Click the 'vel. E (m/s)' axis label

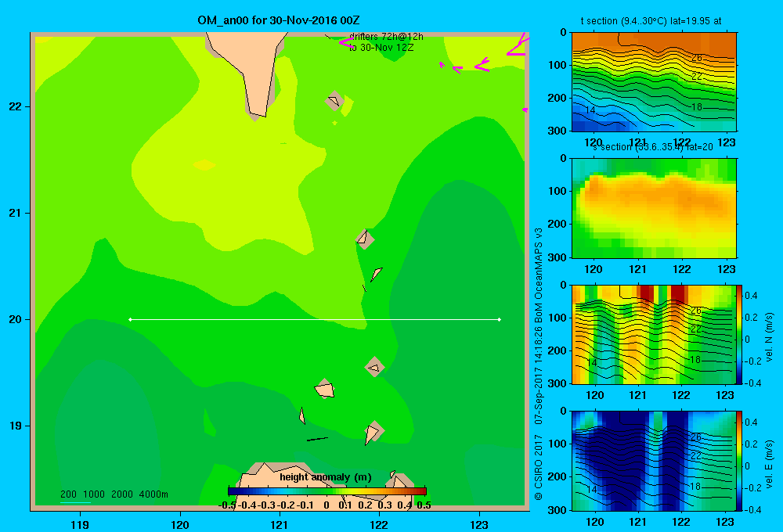click(x=769, y=464)
